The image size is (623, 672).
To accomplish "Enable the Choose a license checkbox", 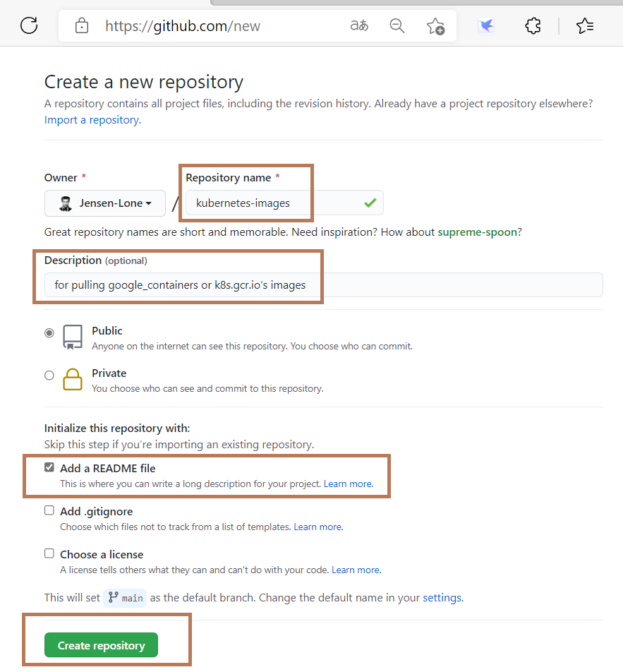I will tap(49, 553).
